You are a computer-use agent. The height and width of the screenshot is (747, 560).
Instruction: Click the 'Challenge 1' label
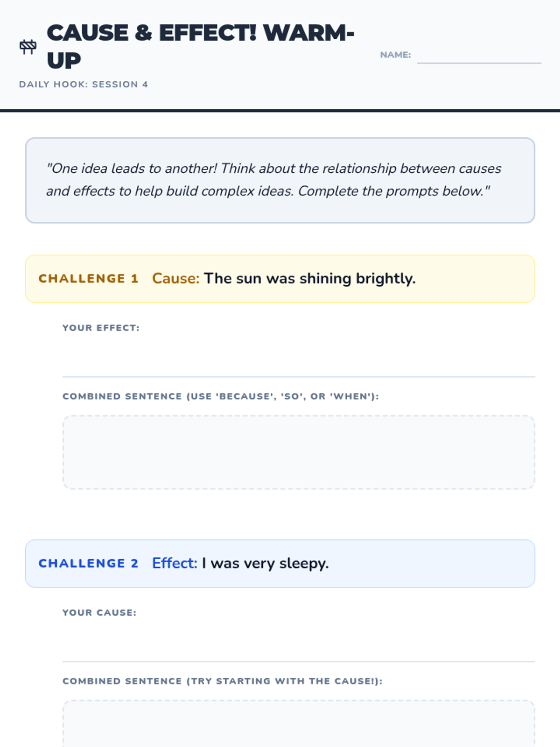89,279
